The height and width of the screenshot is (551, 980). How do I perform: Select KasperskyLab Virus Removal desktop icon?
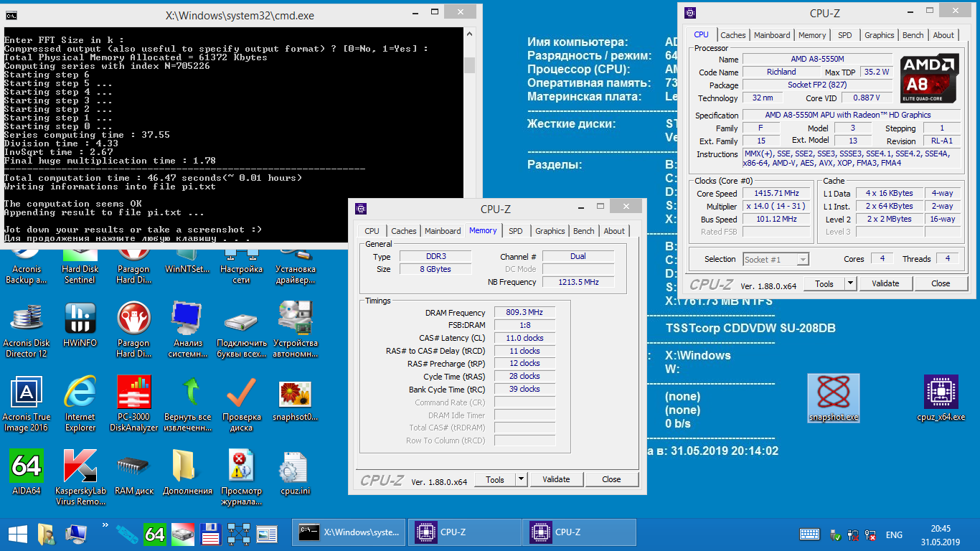[80, 477]
